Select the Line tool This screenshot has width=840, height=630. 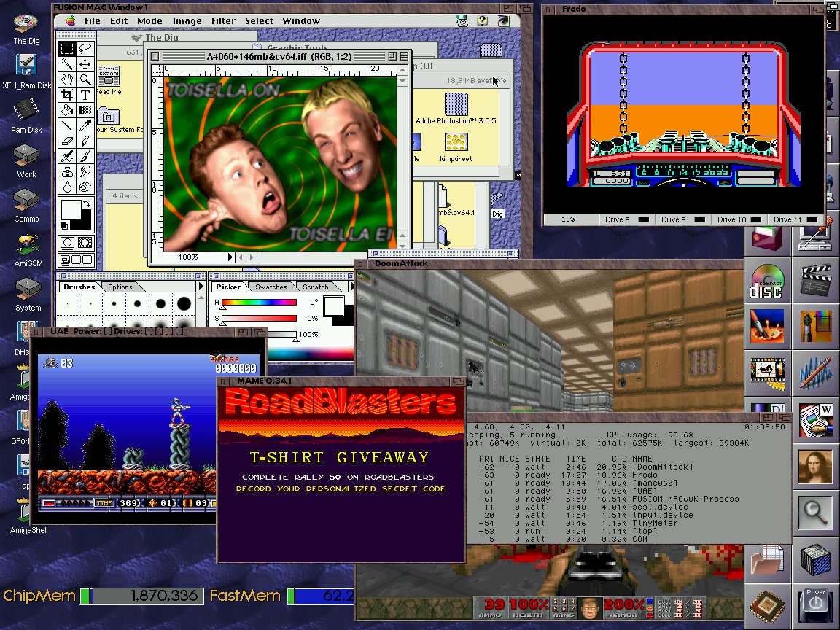click(67, 126)
